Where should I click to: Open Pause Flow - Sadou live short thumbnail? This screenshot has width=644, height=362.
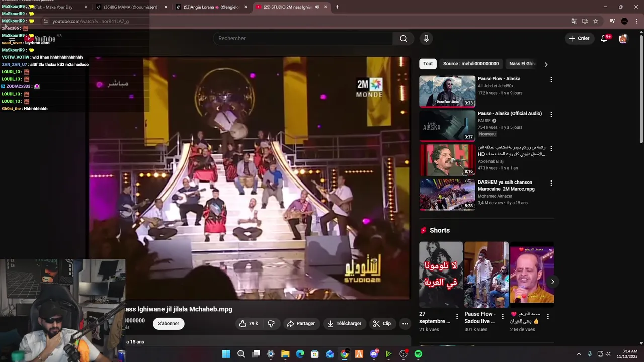coord(487,275)
